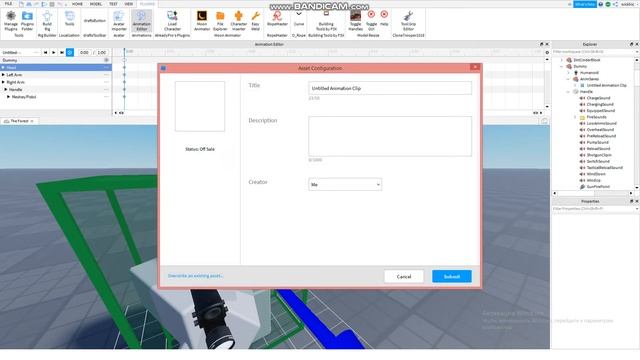640x360 pixels.
Task: Launch the Build Rig plugin
Action: pyautogui.click(x=47, y=21)
